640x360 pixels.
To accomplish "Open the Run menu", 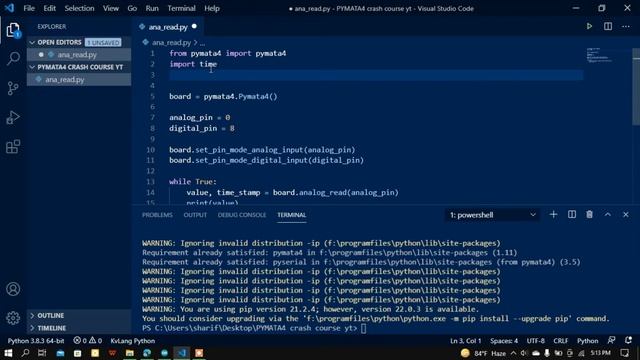I will point(152,8).
